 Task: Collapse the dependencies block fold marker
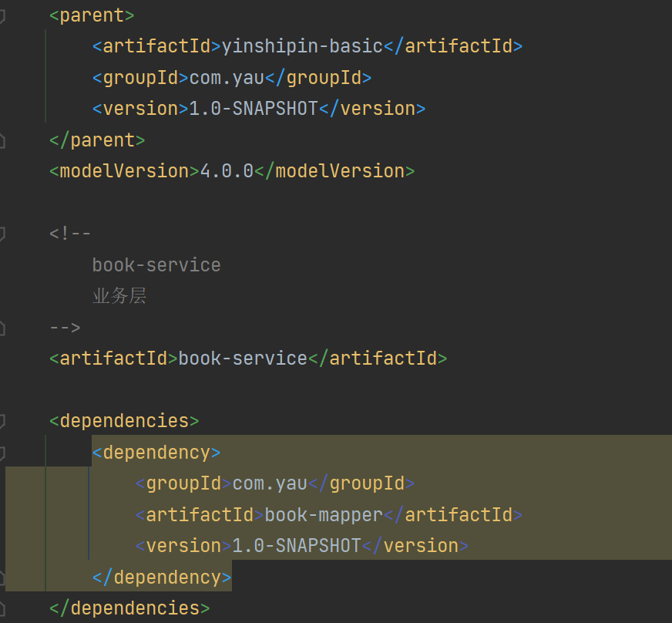2,421
